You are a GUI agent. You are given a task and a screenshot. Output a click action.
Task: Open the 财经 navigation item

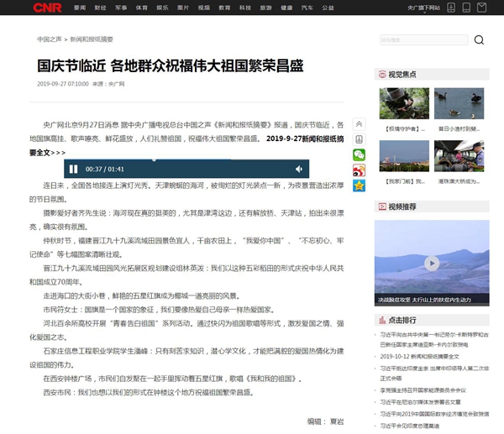pos(100,8)
